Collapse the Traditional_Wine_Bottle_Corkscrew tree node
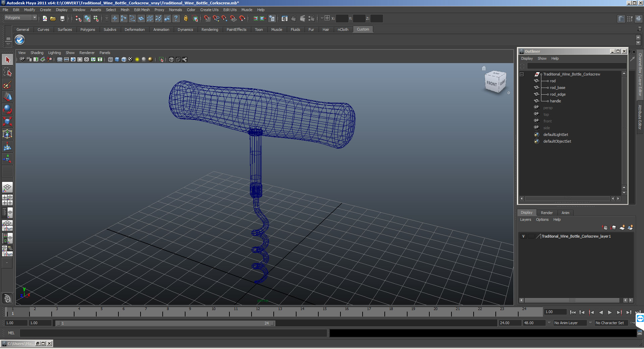This screenshot has width=644, height=349. (x=522, y=74)
